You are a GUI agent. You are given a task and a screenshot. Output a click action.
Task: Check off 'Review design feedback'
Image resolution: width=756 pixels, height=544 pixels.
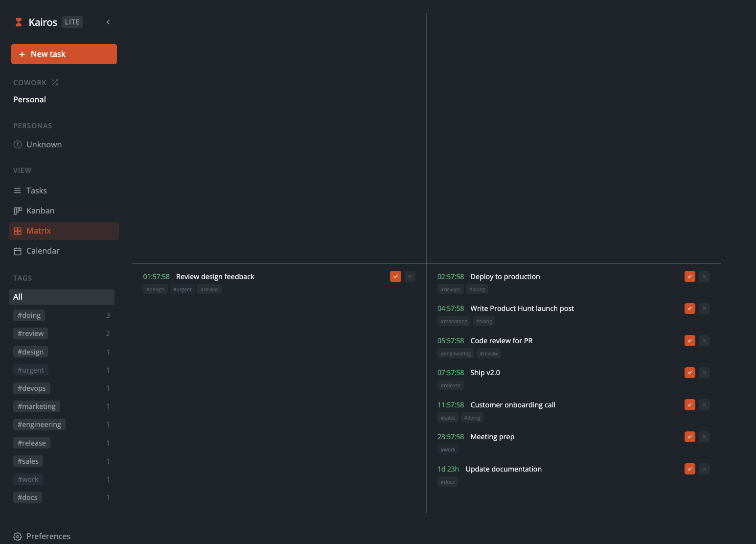point(395,276)
